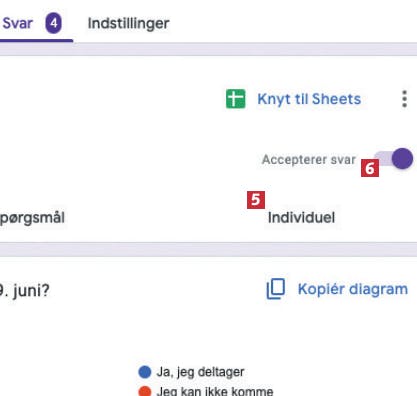Screen dimensions: 417x396
Task: Click the question title ending in juni?
Action: (x=25, y=291)
